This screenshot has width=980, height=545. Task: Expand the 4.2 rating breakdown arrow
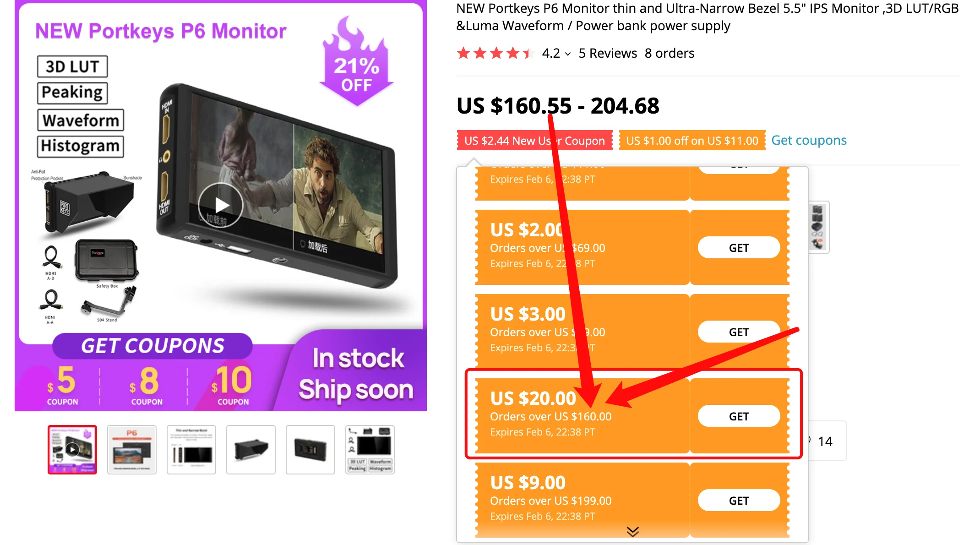click(568, 54)
